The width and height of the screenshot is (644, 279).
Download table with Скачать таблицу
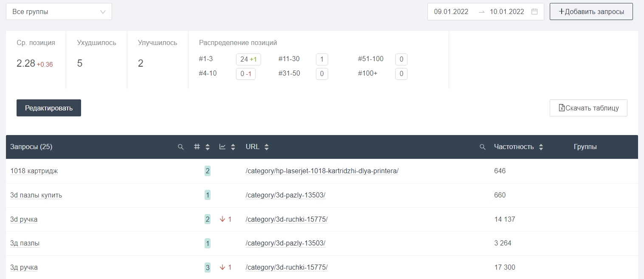pyautogui.click(x=588, y=108)
